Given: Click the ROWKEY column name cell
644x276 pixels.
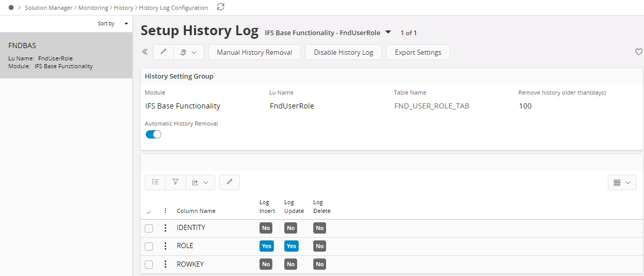Looking at the screenshot, I should point(190,264).
